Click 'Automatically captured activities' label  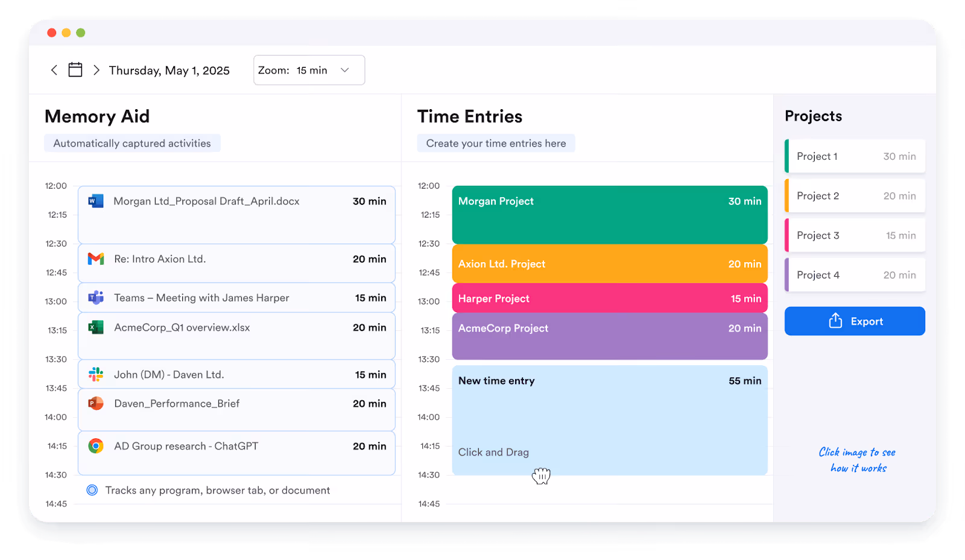pos(132,143)
